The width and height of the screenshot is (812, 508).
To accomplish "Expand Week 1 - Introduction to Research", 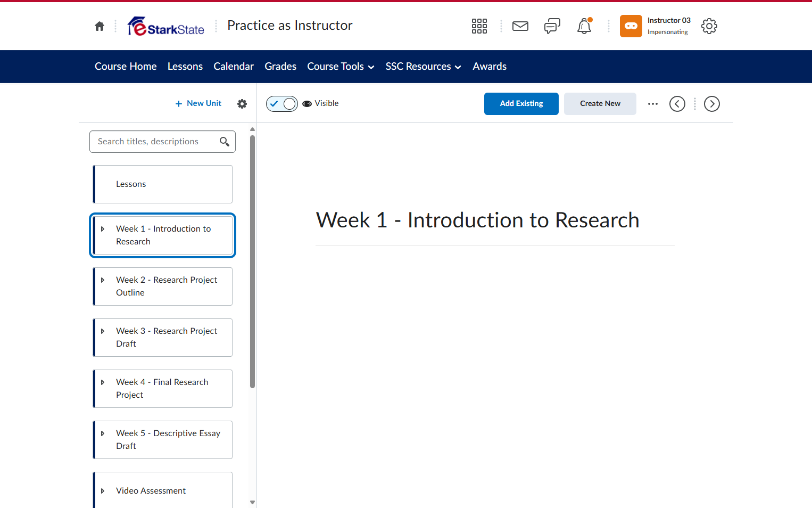I will [103, 229].
